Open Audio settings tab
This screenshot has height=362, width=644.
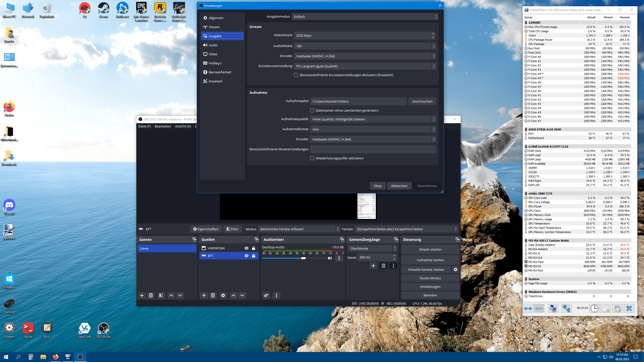coord(222,45)
